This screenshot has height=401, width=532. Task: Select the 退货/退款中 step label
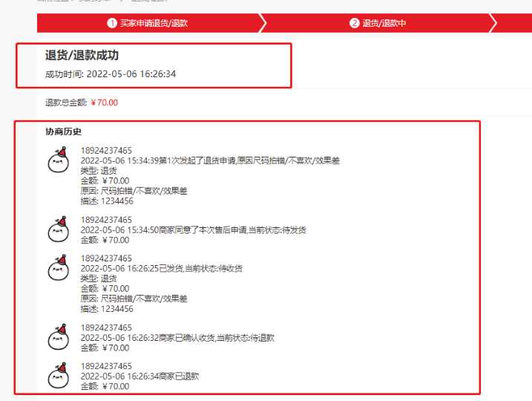384,23
